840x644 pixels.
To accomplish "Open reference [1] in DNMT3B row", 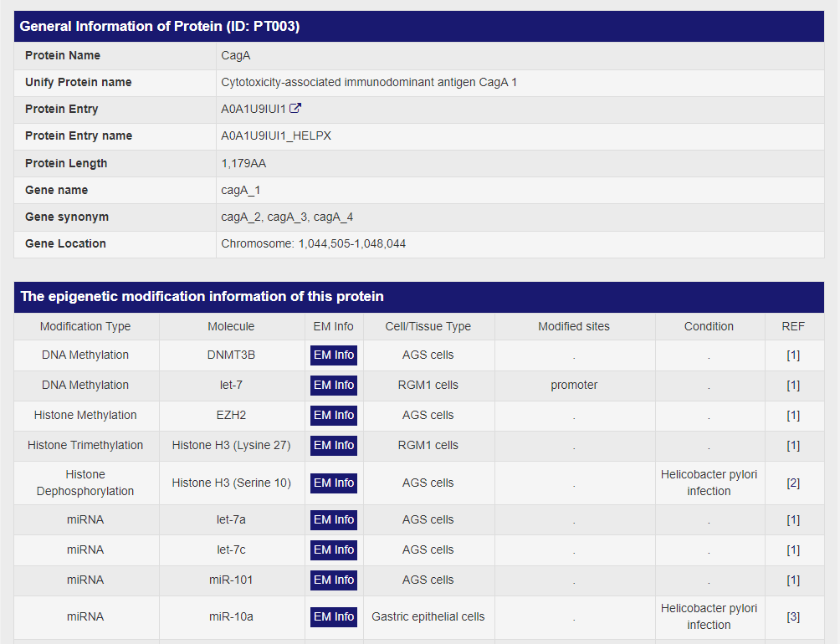I will click(792, 355).
